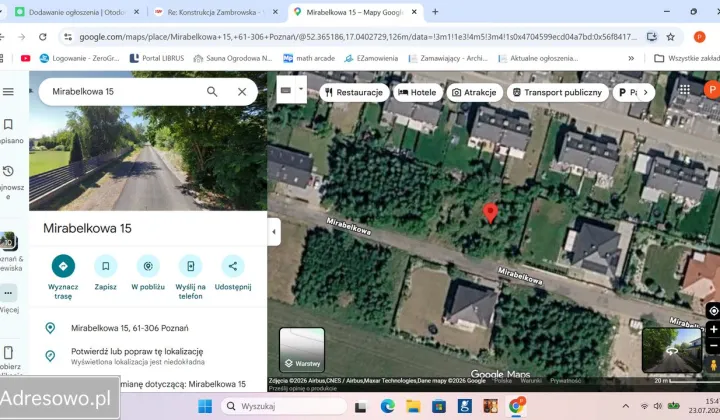Click the Wyznacz trasę directions icon
720x420 pixels.
pos(63,266)
